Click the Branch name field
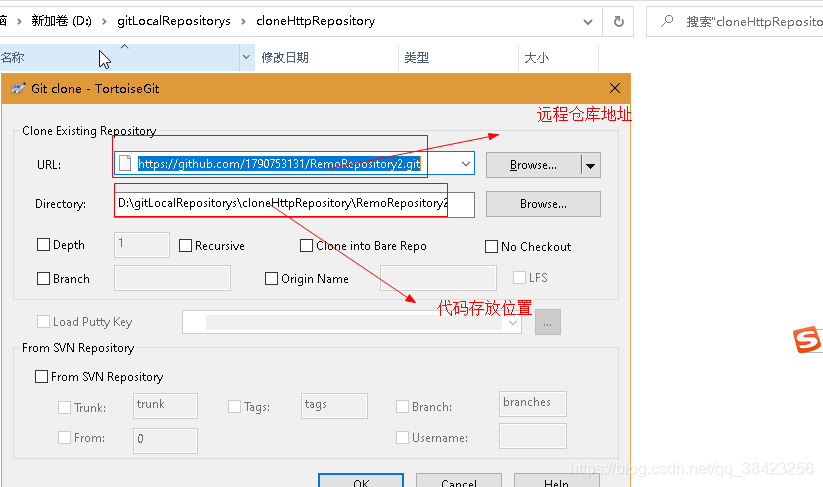This screenshot has height=487, width=823. coord(172,278)
